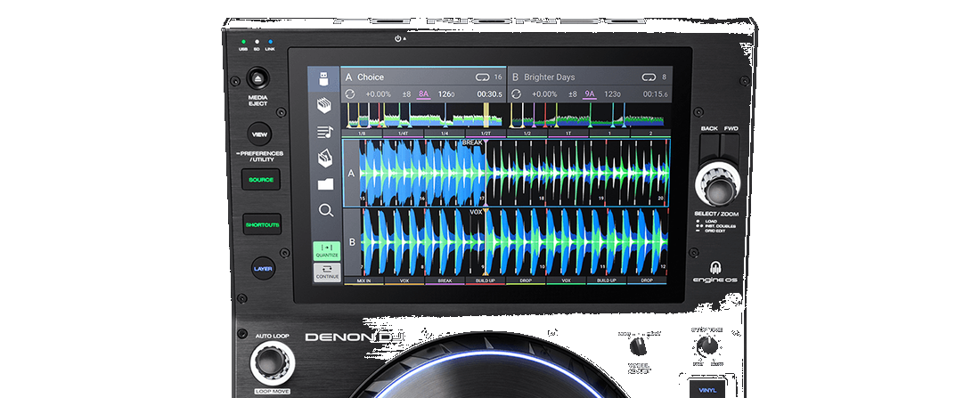Choose the 1 beat loop size
Screen dimensions: 980x398
608,134
